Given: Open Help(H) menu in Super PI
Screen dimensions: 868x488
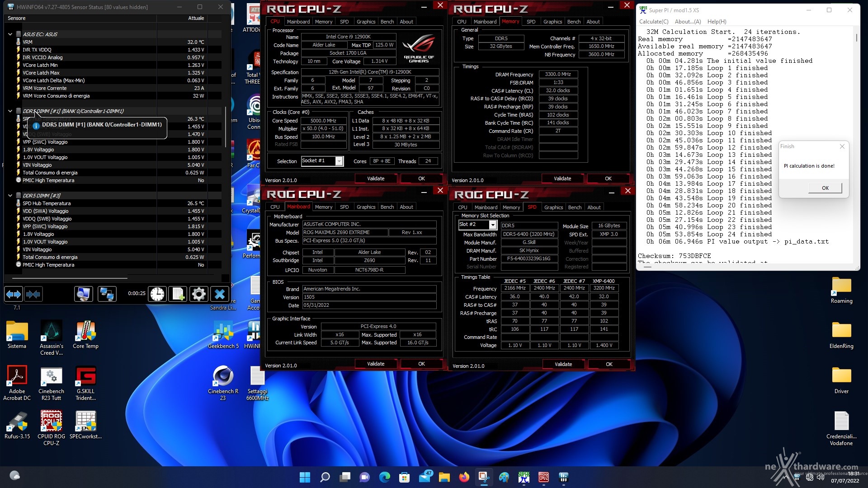Looking at the screenshot, I should tap(717, 22).
